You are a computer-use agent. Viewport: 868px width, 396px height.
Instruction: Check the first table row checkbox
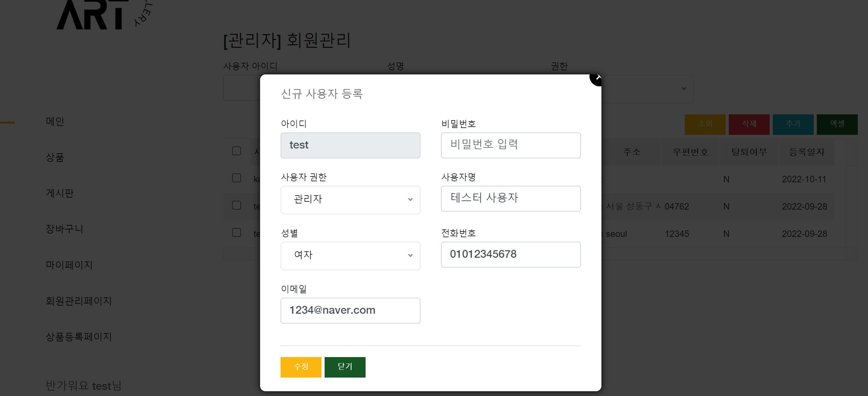click(237, 178)
